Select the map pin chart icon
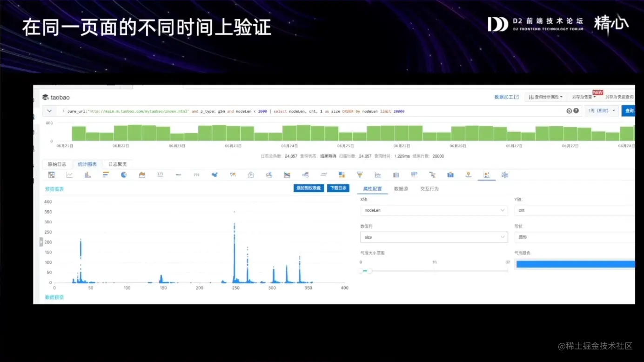The height and width of the screenshot is (362, 644). pos(251,175)
